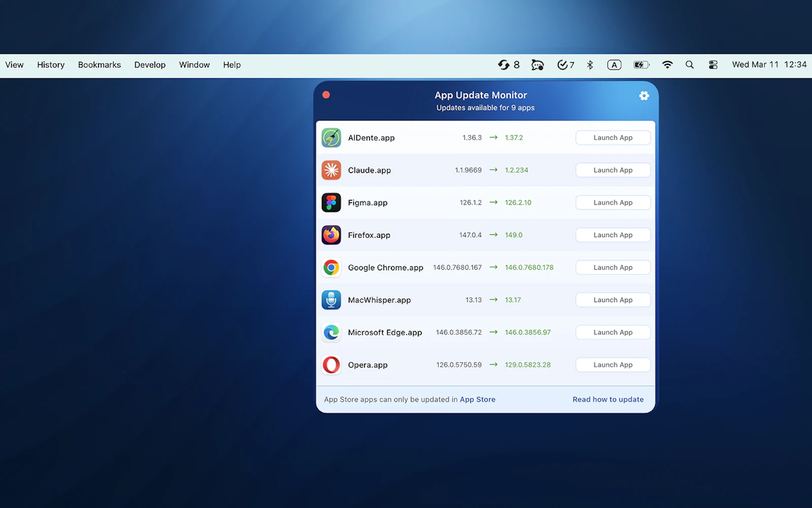
Task: Open the Develop menu
Action: pos(150,65)
